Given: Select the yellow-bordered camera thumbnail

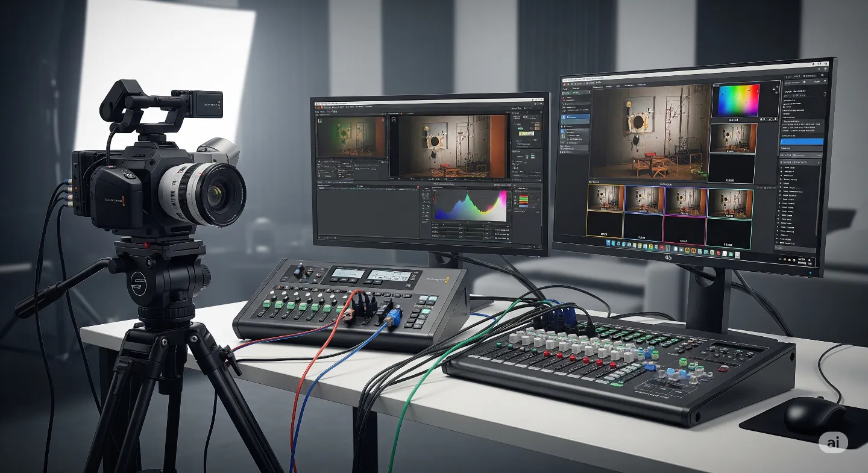Looking at the screenshot, I should tap(606, 198).
